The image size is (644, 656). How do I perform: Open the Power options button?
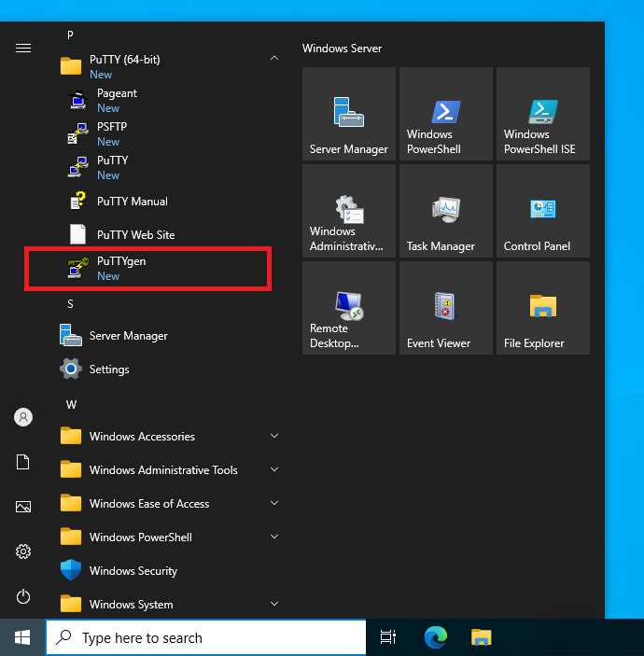pos(23,596)
